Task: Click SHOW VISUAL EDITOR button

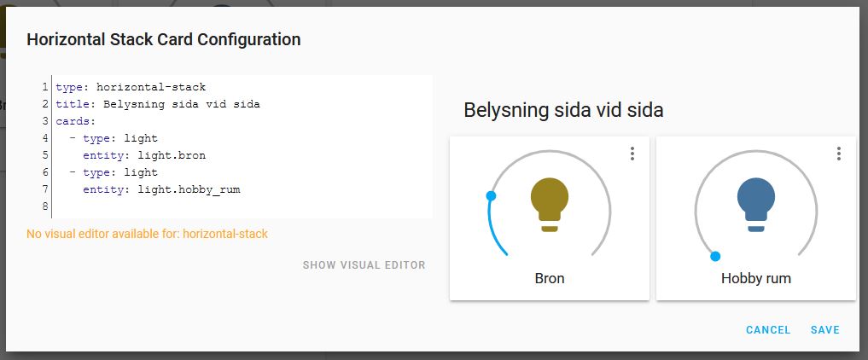Action: [364, 265]
